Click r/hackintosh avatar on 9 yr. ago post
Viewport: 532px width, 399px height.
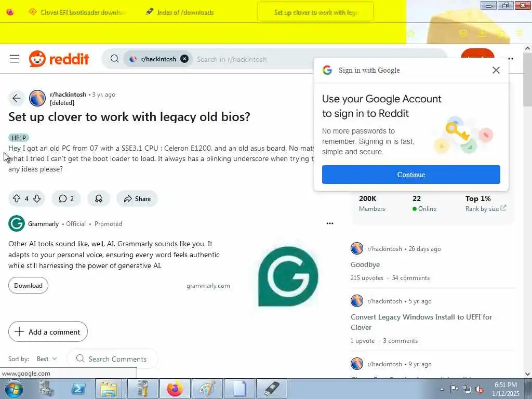pos(357,364)
